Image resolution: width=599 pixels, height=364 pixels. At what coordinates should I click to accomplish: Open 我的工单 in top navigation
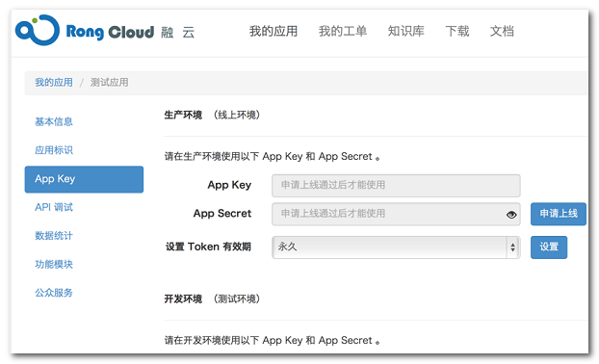point(343,31)
